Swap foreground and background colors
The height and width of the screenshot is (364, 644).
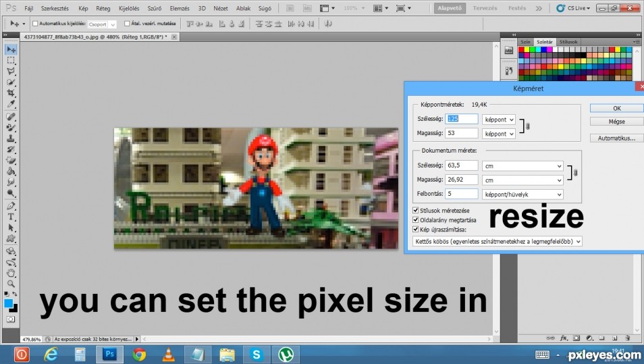15,294
